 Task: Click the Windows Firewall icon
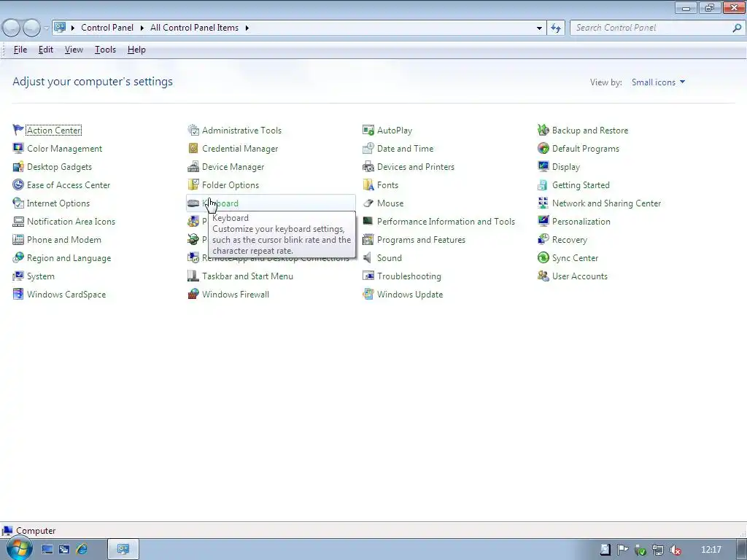[x=193, y=295]
